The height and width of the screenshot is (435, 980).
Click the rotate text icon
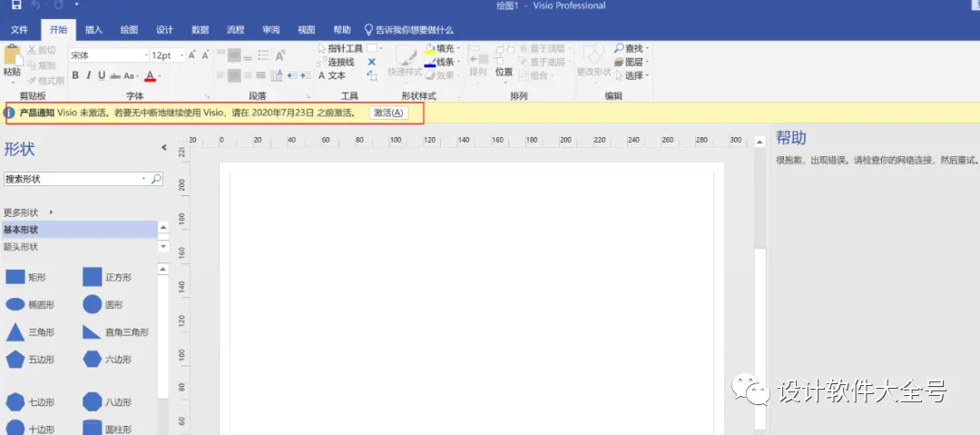point(280,55)
